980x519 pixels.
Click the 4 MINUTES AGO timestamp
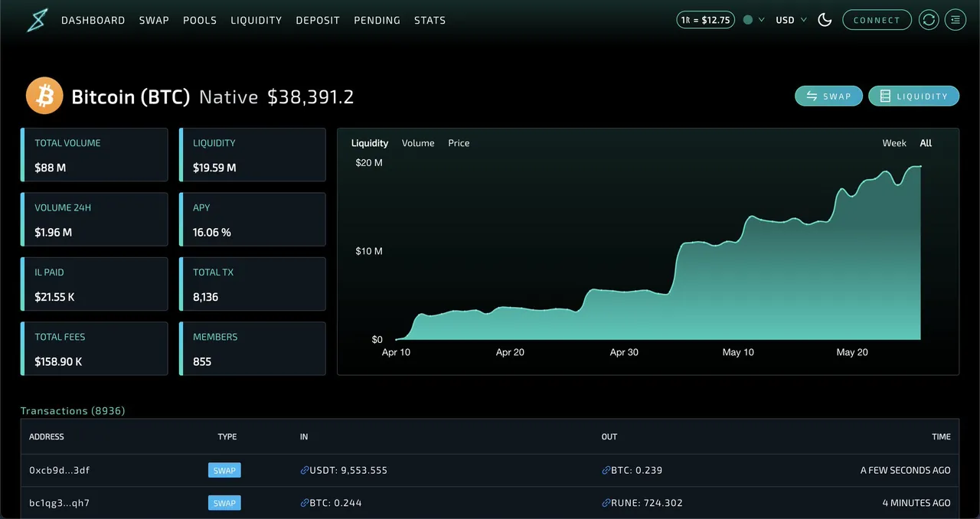click(916, 503)
